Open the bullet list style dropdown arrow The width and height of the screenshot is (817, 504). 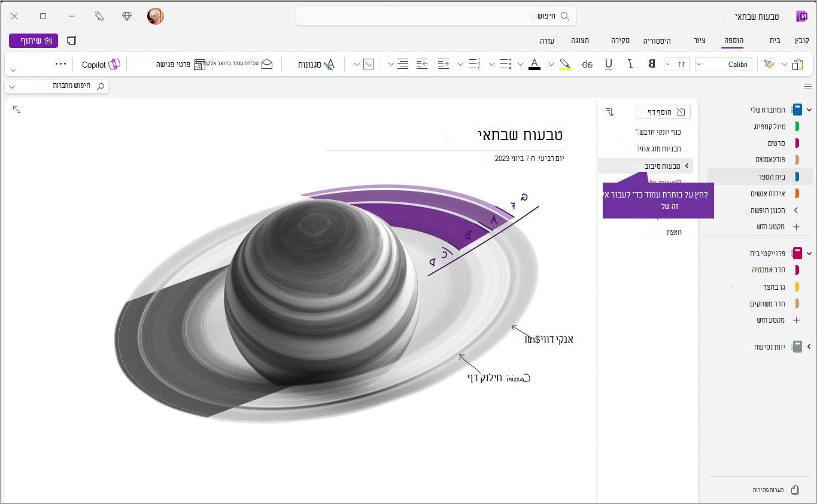click(x=491, y=64)
